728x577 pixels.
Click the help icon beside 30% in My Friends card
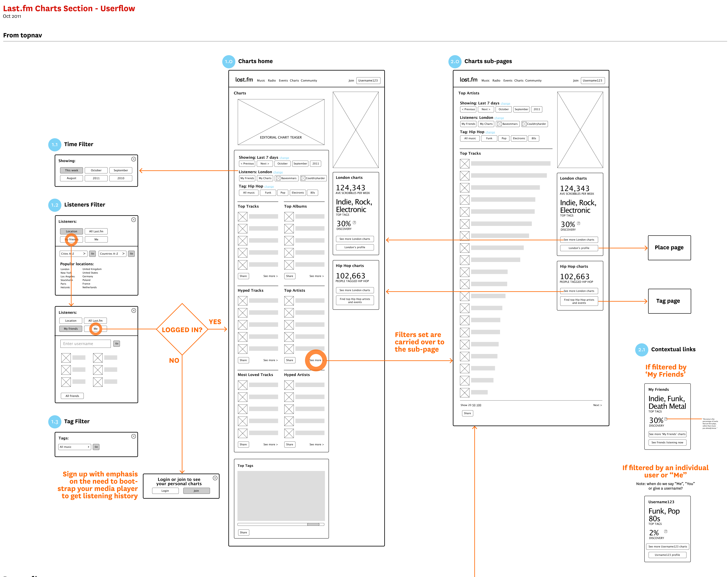pyautogui.click(x=665, y=419)
